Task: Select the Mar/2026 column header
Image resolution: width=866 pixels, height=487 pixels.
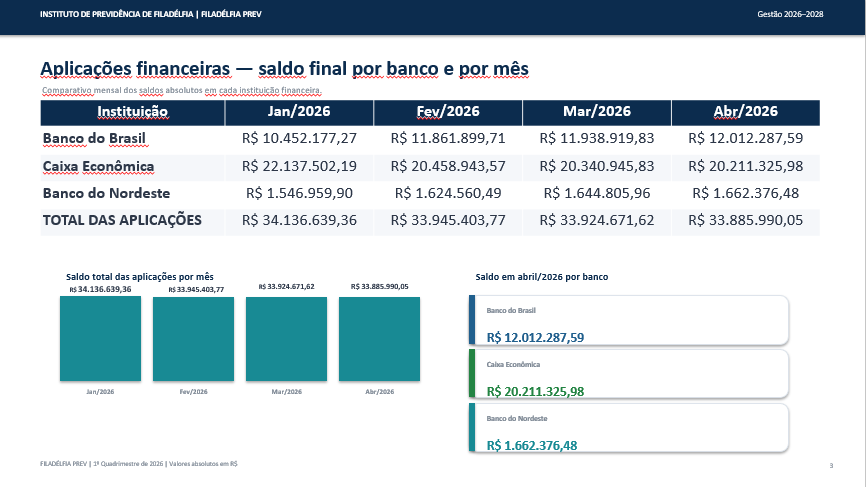Action: [x=597, y=113]
